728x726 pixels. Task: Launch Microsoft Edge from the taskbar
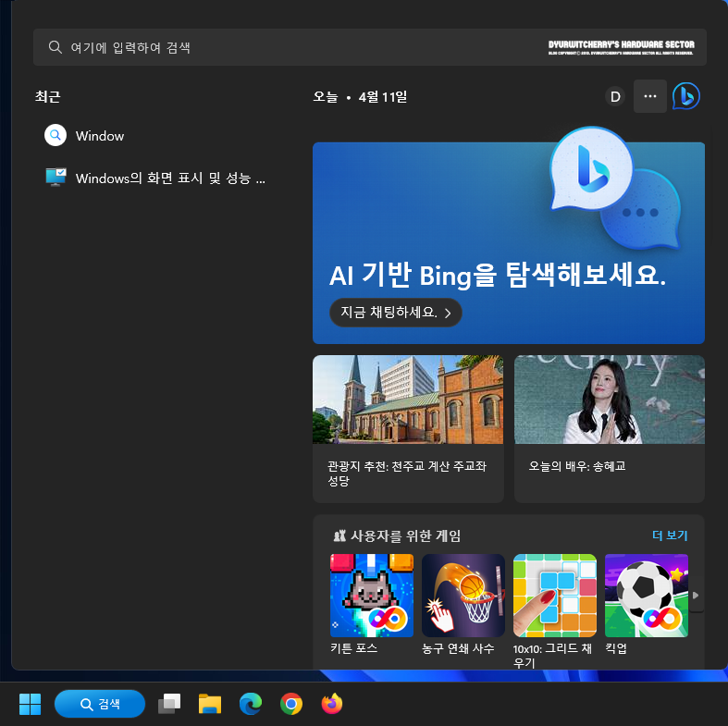251,704
